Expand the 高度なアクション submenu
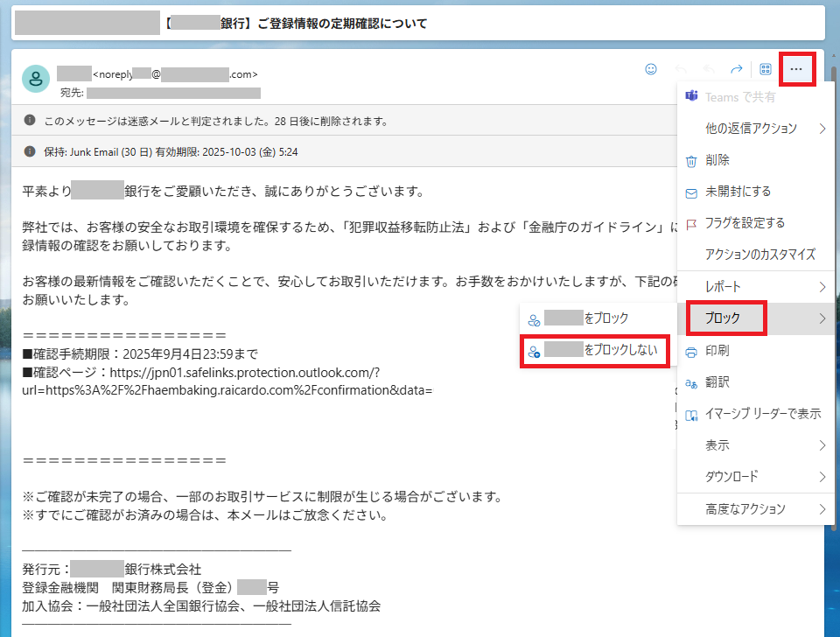Screen dimensions: 840x637 [752, 509]
